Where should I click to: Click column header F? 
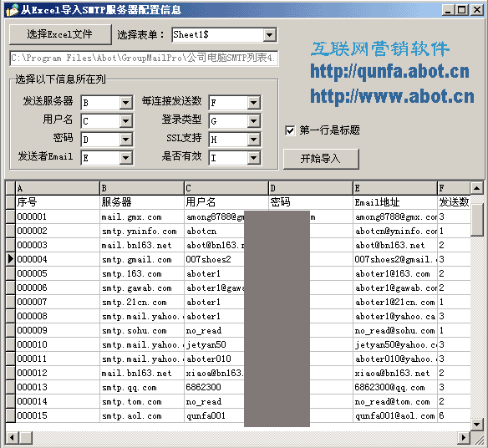[x=454, y=188]
